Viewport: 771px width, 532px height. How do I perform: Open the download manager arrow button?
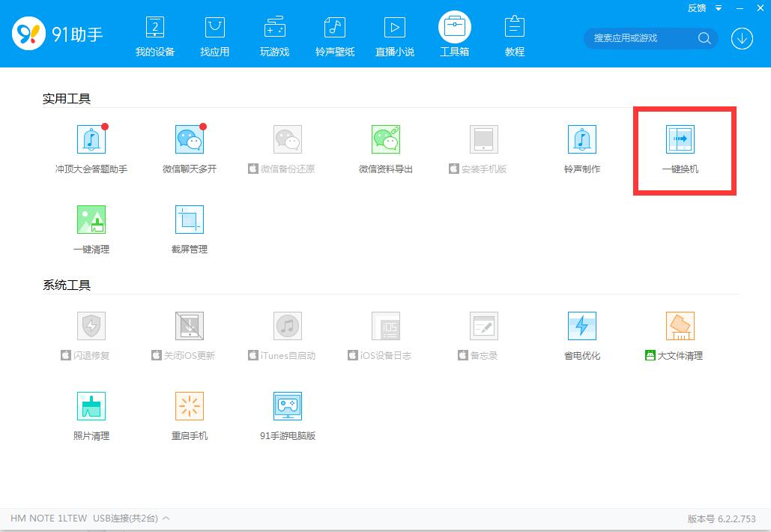(742, 38)
